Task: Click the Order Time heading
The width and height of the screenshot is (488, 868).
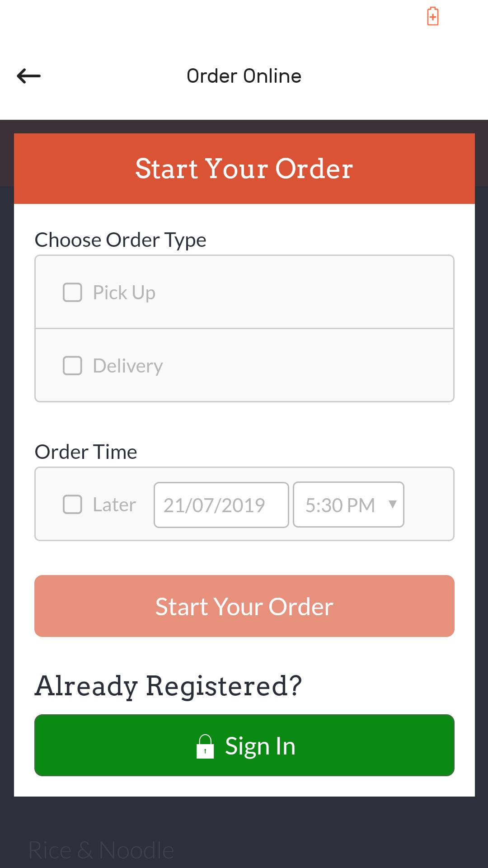Action: point(86,452)
